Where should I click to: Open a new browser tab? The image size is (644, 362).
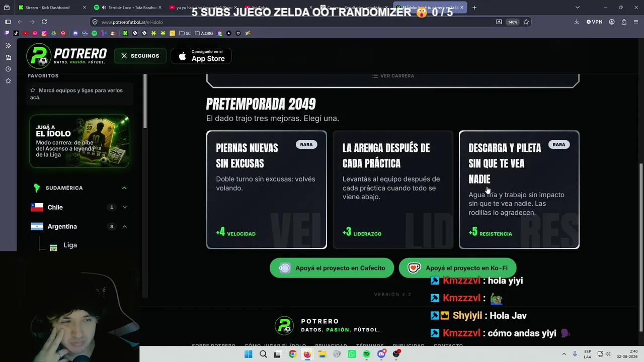click(474, 8)
